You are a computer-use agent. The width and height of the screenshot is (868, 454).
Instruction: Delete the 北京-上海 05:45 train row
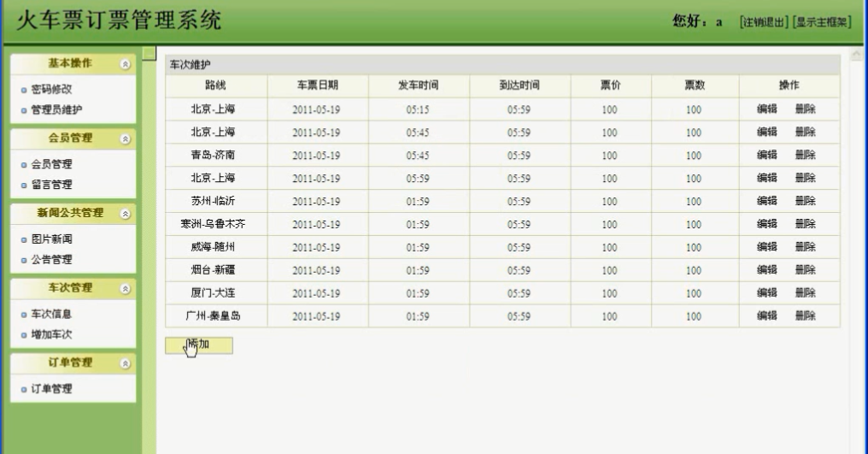pos(806,132)
